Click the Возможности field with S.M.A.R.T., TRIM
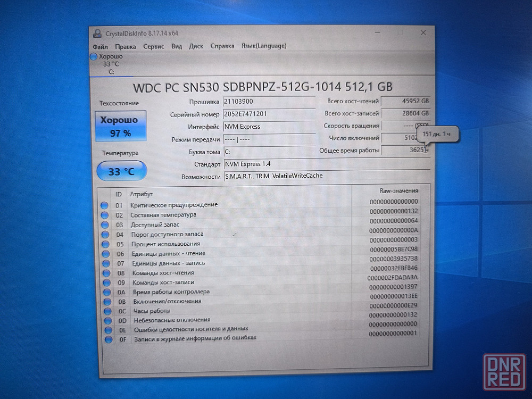Image resolution: width=532 pixels, height=399 pixels. point(327,176)
